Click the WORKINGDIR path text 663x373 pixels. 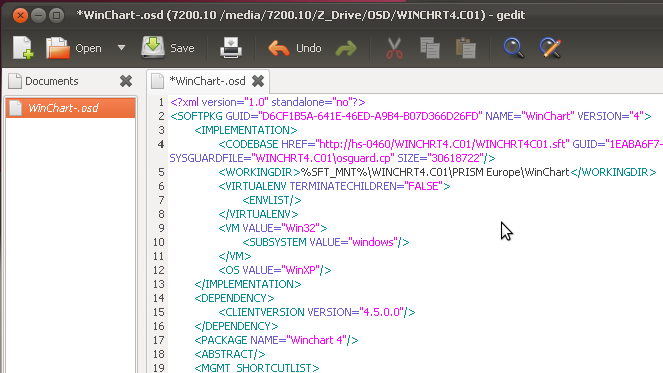tap(435, 172)
